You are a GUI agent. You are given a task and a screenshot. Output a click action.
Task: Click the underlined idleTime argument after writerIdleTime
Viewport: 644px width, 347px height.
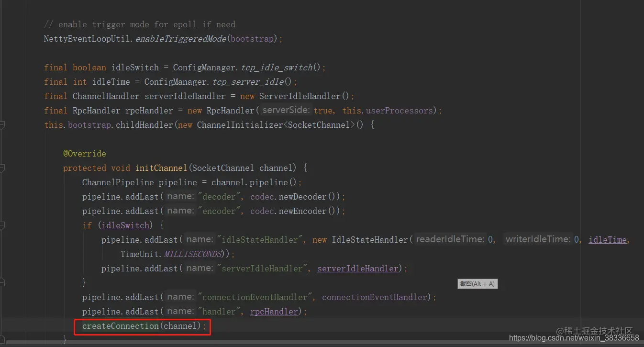click(x=607, y=240)
